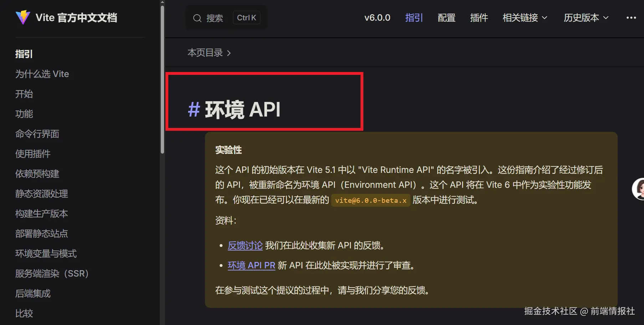Open the search with the magnifier icon

pos(197,18)
